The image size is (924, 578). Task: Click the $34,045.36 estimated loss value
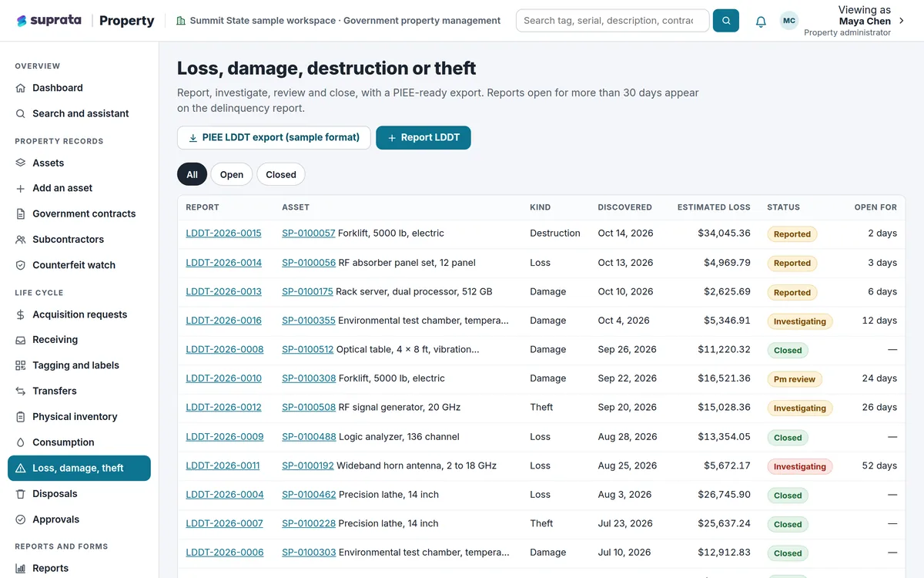(x=724, y=234)
